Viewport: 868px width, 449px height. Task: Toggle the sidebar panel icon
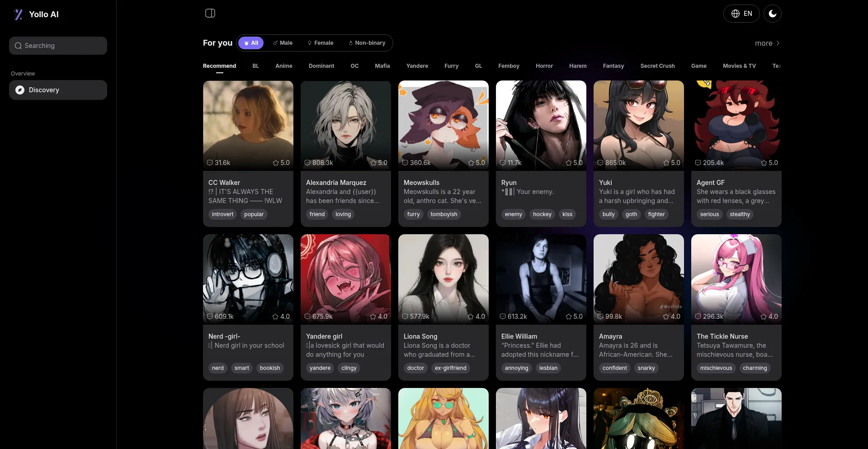210,13
